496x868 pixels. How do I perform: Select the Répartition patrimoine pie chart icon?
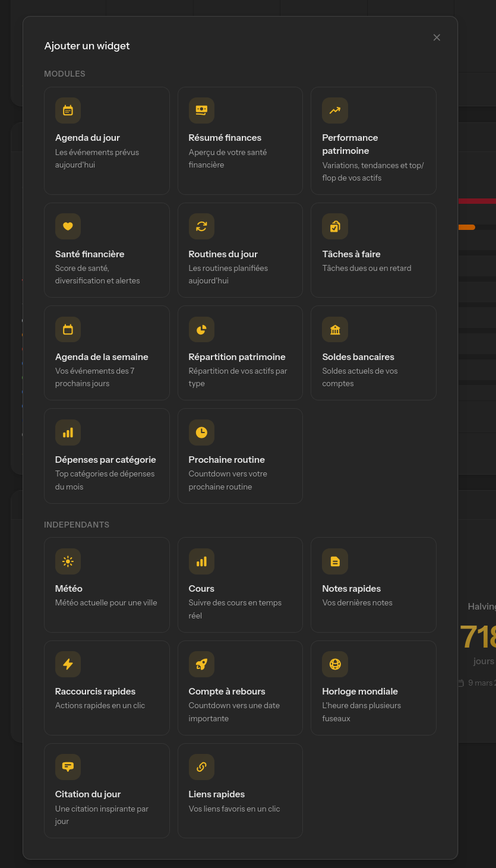pyautogui.click(x=201, y=330)
